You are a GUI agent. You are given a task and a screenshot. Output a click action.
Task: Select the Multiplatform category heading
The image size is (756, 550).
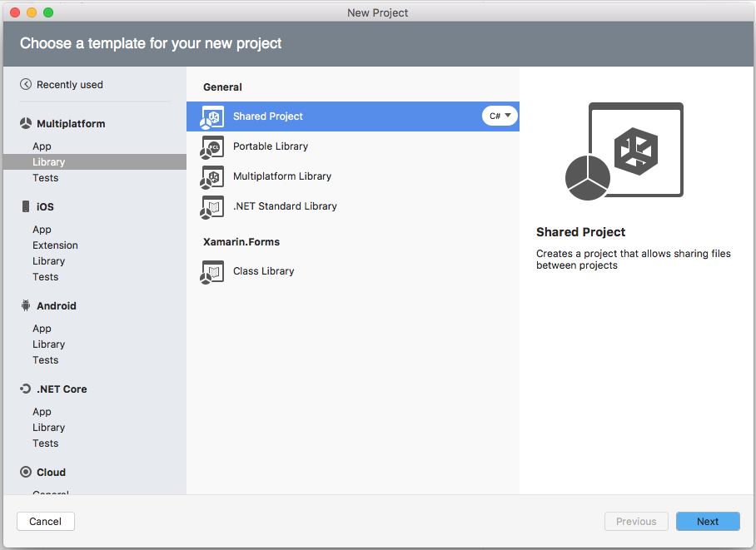pos(71,123)
